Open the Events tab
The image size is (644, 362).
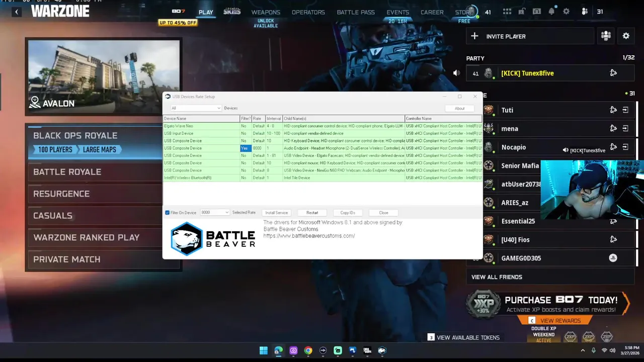[397, 12]
